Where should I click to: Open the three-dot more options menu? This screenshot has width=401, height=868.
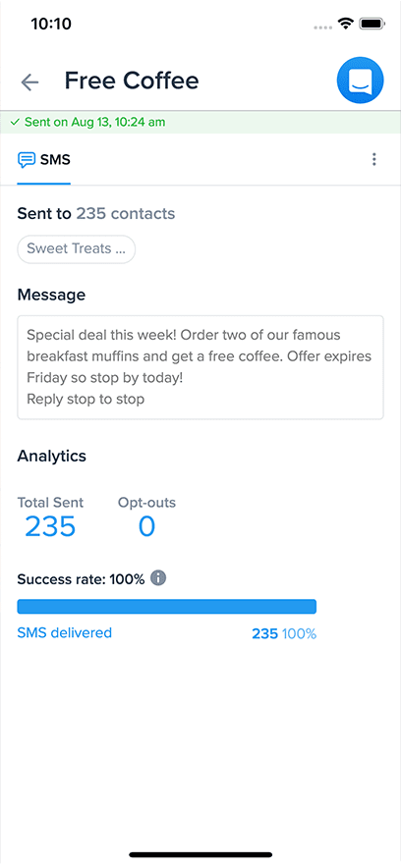click(x=374, y=159)
